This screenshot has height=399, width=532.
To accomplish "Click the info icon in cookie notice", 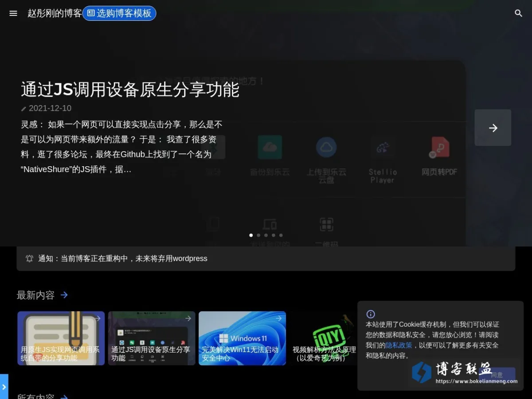I will coord(371,314).
